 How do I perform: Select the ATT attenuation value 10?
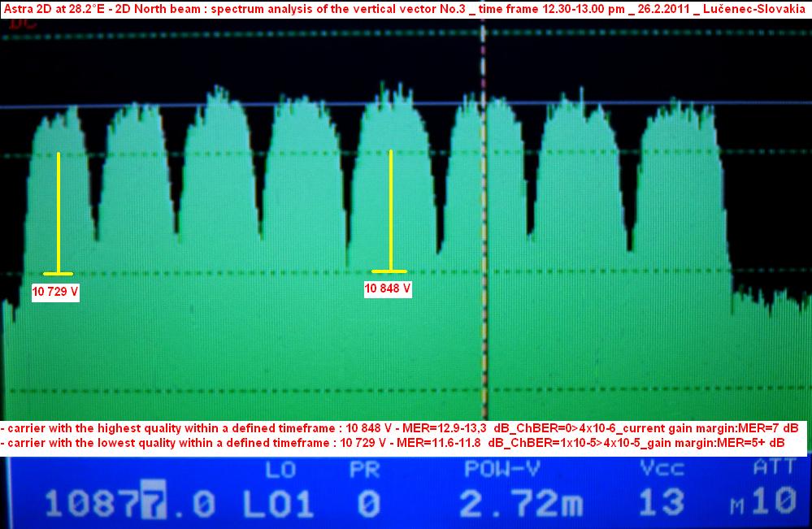(773, 502)
